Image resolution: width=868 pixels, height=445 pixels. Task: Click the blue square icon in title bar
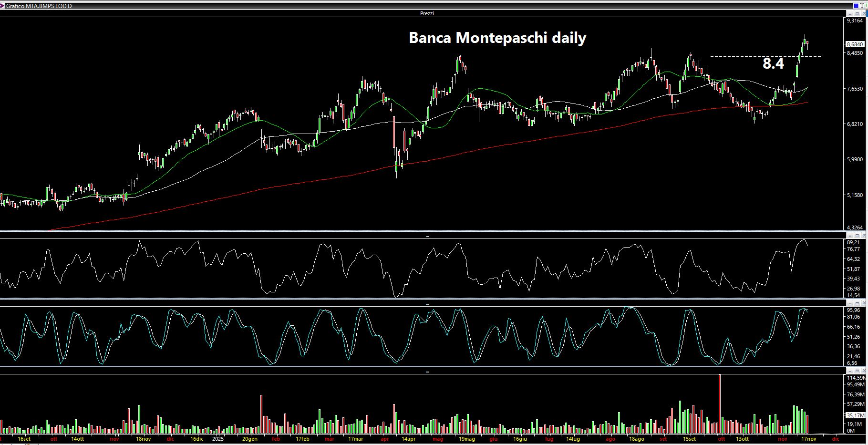tap(856, 6)
